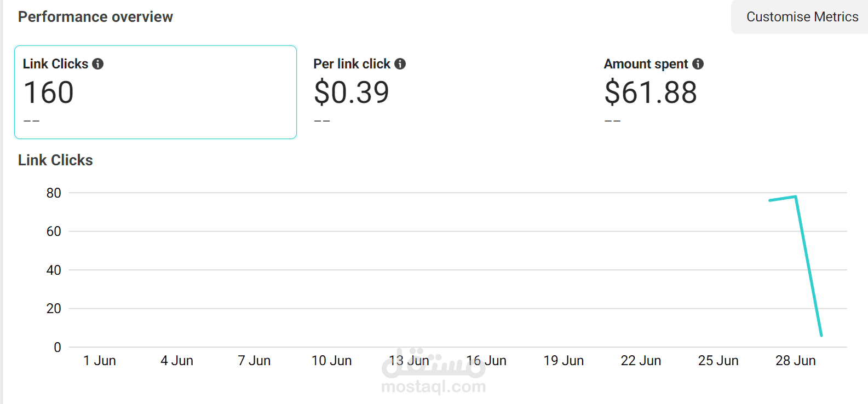This screenshot has width=868, height=404.
Task: Click the 80 value on the y-axis
Action: [x=54, y=193]
